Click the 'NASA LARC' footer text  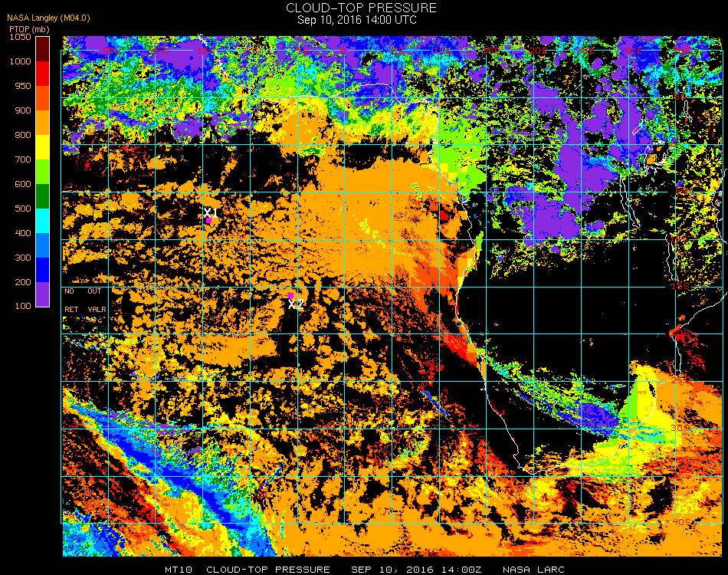533,570
